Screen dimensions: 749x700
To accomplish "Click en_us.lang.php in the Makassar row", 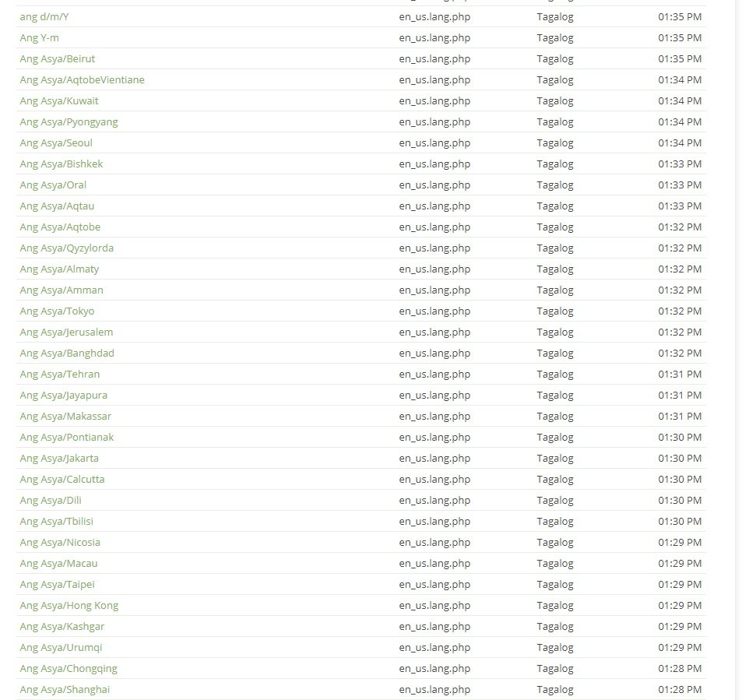I will click(434, 416).
